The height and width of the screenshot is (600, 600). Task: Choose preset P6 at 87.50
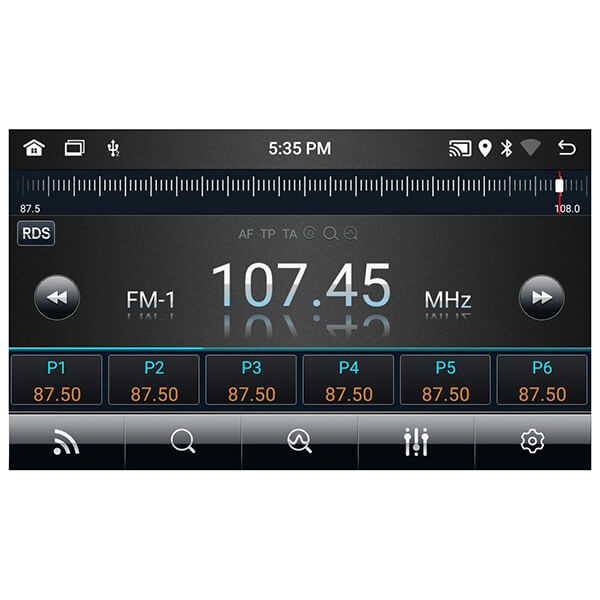[x=542, y=380]
